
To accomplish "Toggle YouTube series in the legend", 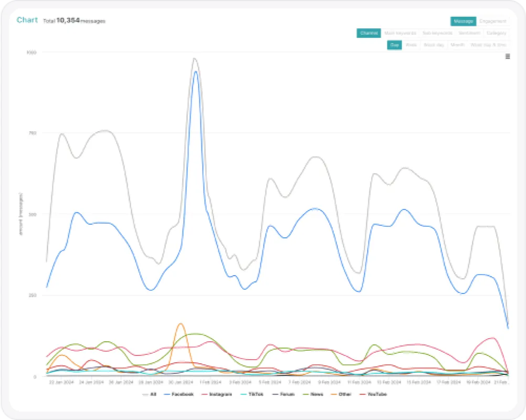I will click(373, 394).
